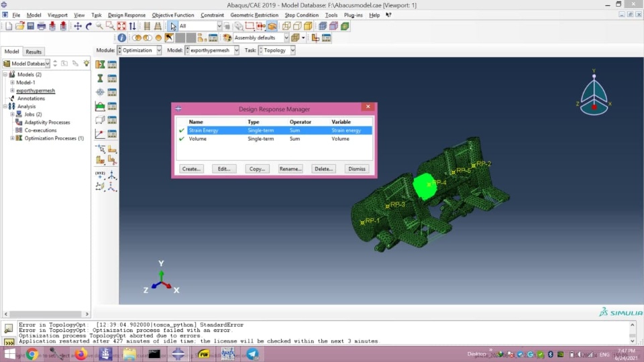Select the Magnify View tool

99,26
